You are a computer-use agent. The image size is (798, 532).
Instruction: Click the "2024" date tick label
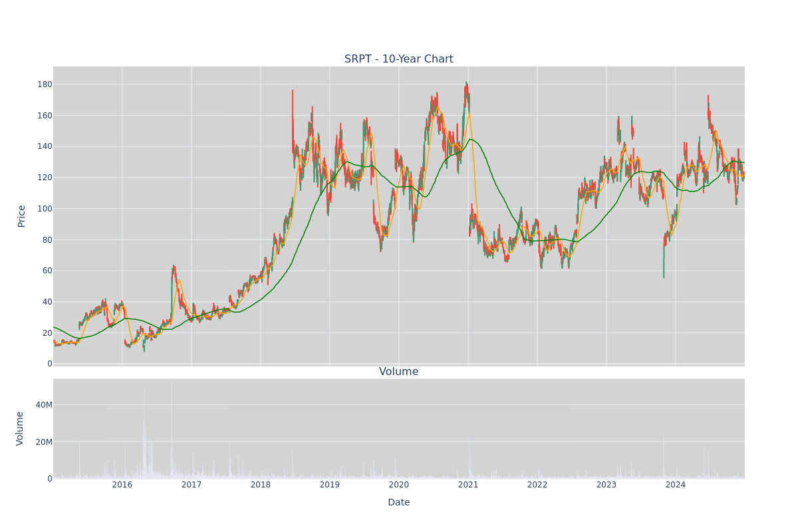(676, 485)
